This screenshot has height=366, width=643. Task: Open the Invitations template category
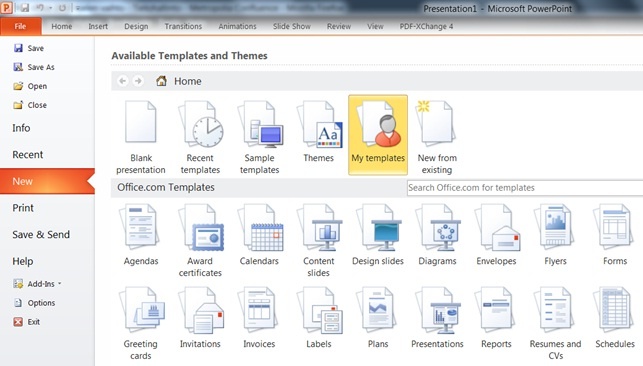(x=200, y=318)
